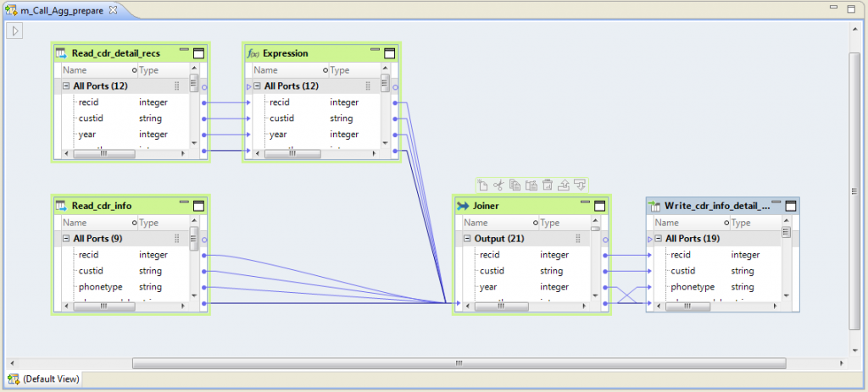Click the input triangle beside Write All Ports (19)
This screenshot has width=868, height=392.
coord(650,240)
